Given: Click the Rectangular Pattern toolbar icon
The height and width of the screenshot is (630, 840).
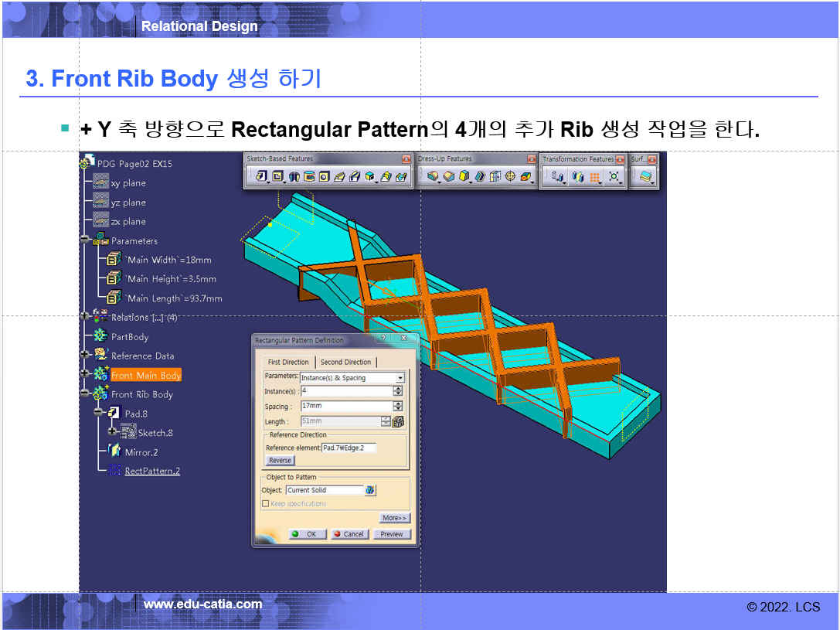Looking at the screenshot, I should [x=595, y=177].
